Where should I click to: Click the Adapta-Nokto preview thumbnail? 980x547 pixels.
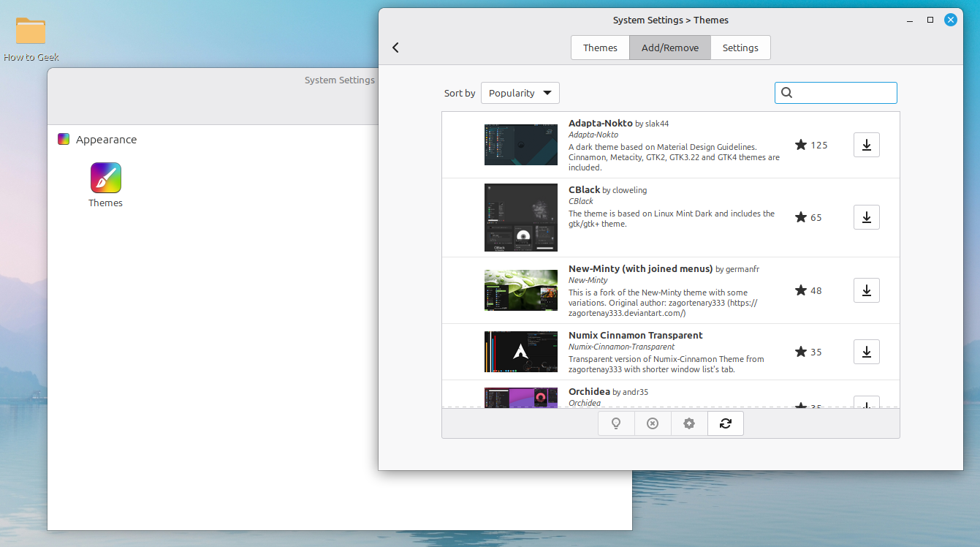click(x=521, y=145)
